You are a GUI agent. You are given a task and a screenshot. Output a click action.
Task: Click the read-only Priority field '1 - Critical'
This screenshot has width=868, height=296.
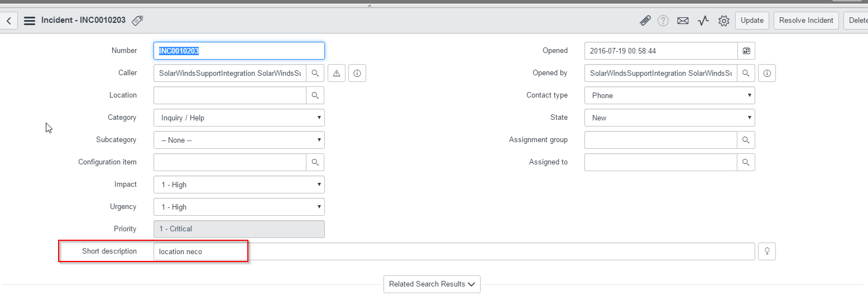coord(239,229)
